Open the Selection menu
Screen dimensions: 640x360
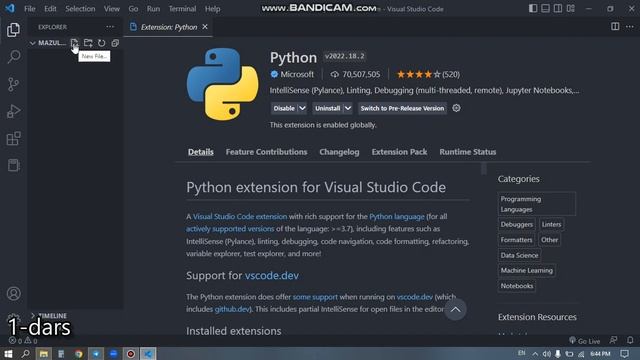80,9
